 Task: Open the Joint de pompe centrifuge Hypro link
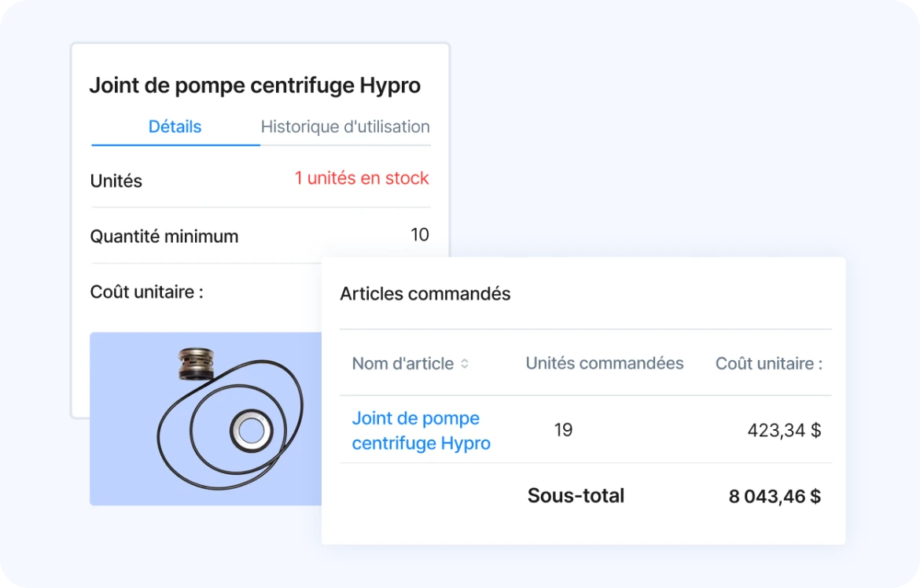tap(421, 430)
